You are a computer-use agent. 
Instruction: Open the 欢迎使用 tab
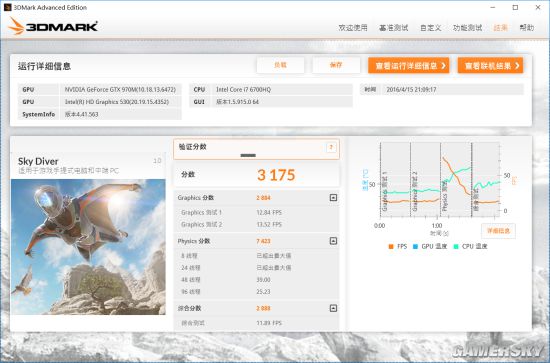tap(353, 28)
